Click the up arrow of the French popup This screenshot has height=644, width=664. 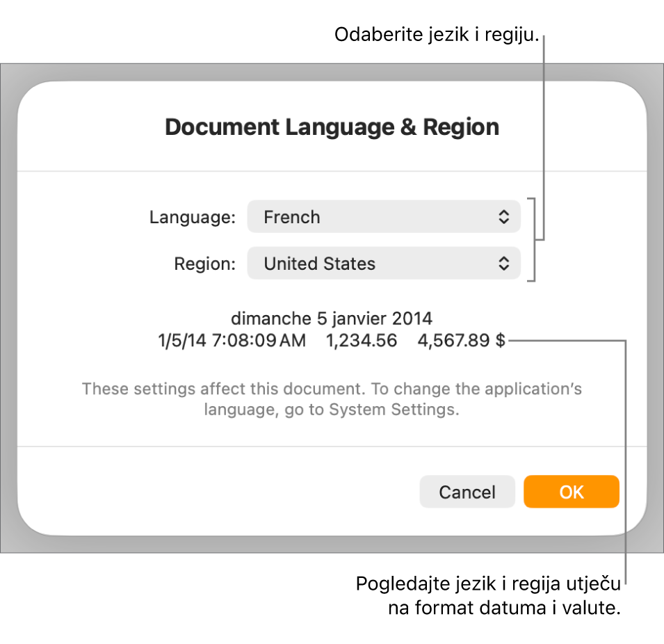[x=505, y=212]
